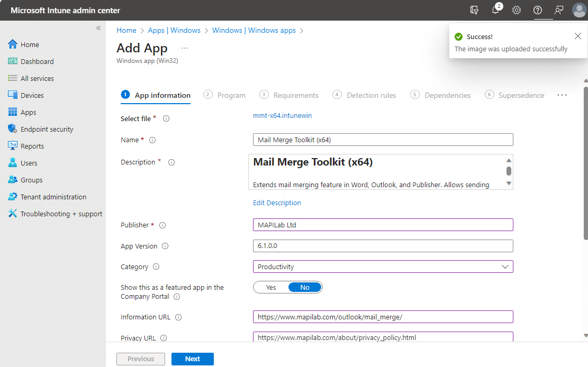Show info tooltip for Category
The image size is (588, 367).
click(156, 267)
